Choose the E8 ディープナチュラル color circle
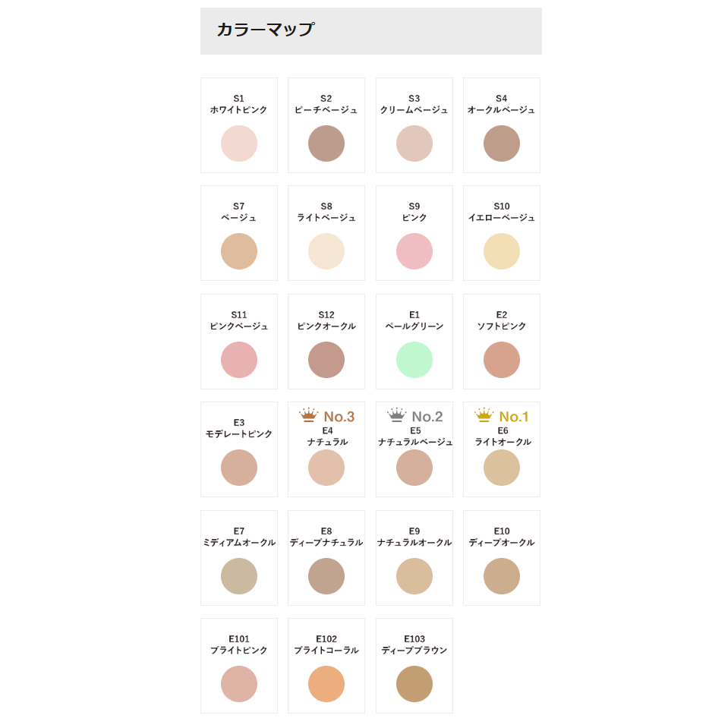The image size is (728, 728). (x=326, y=576)
